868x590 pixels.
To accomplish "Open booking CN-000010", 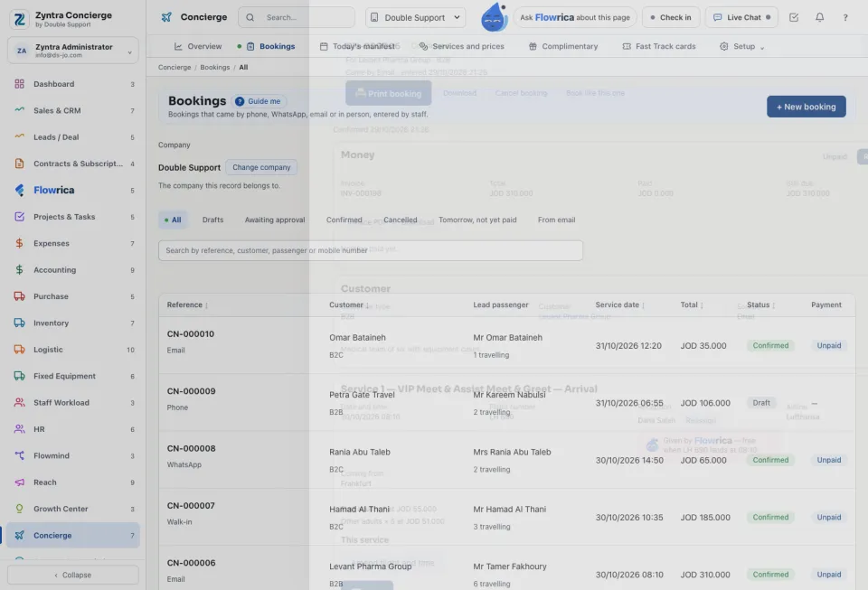I will pos(191,334).
